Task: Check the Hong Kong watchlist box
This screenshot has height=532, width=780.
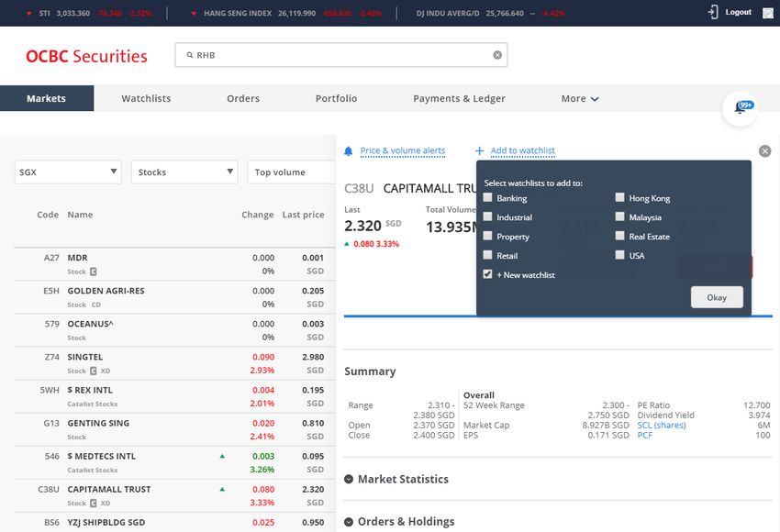Action: (x=619, y=197)
